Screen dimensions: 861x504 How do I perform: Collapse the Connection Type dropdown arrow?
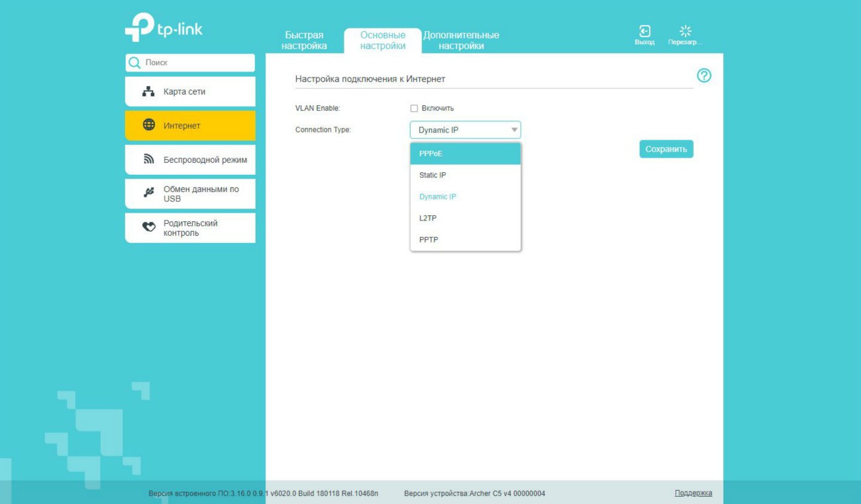point(514,130)
